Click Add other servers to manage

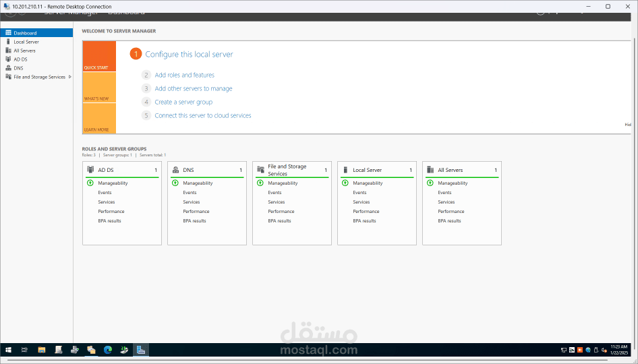click(194, 89)
